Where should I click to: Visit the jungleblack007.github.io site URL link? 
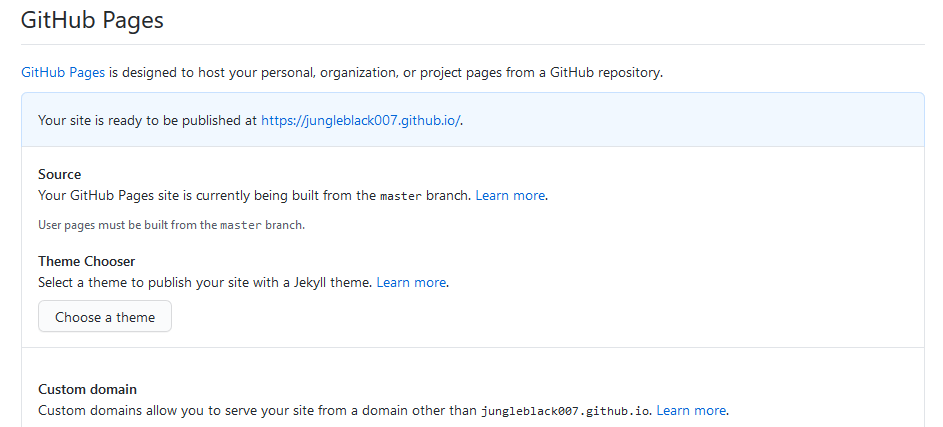coord(360,120)
